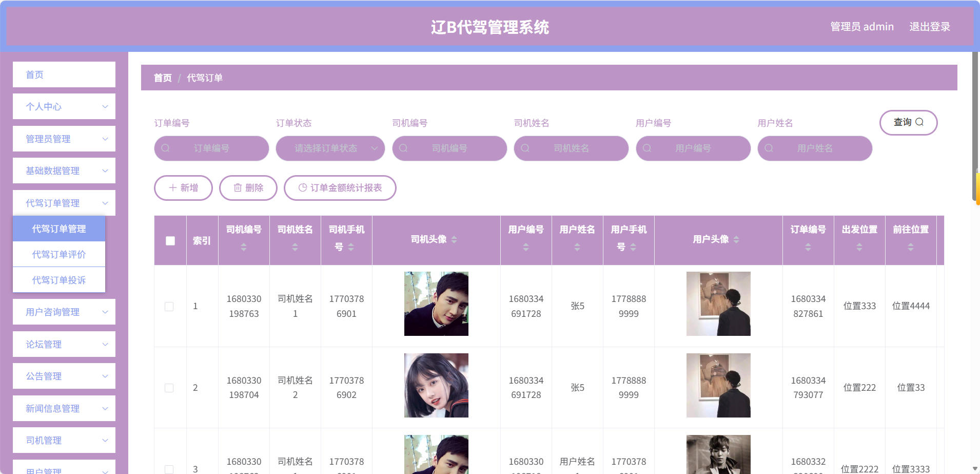Sort table by 出发位置 column arrows
Image resolution: width=980 pixels, height=474 pixels.
[859, 247]
